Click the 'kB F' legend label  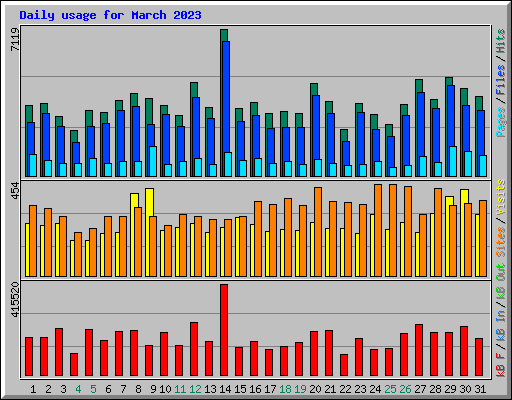click(500, 365)
